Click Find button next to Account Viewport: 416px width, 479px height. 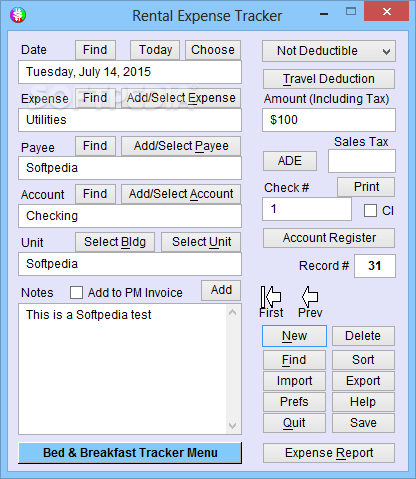pos(95,194)
